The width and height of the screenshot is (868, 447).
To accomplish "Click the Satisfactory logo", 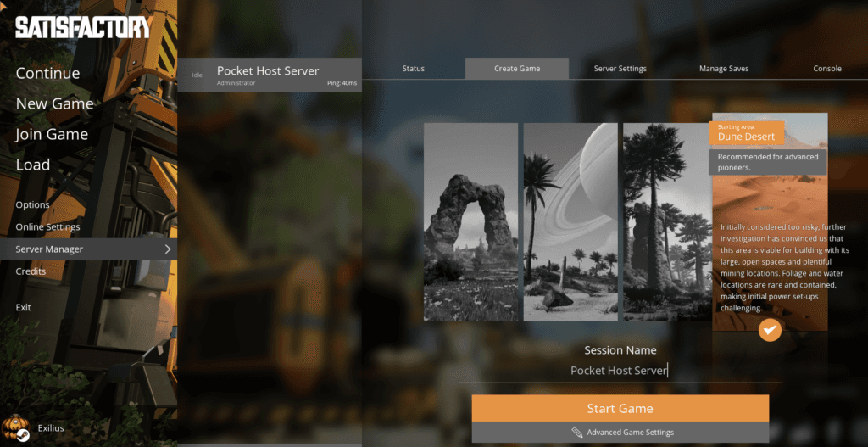I will [x=83, y=27].
